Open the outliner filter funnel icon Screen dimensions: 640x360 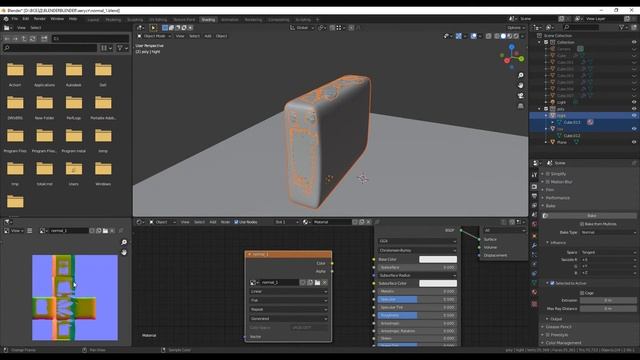coord(622,27)
